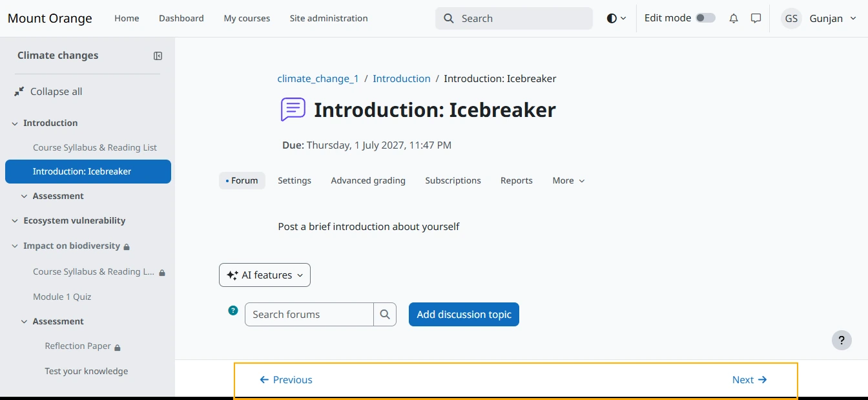The width and height of the screenshot is (868, 400).
Task: Open Test your knowledge item
Action: [x=87, y=372]
